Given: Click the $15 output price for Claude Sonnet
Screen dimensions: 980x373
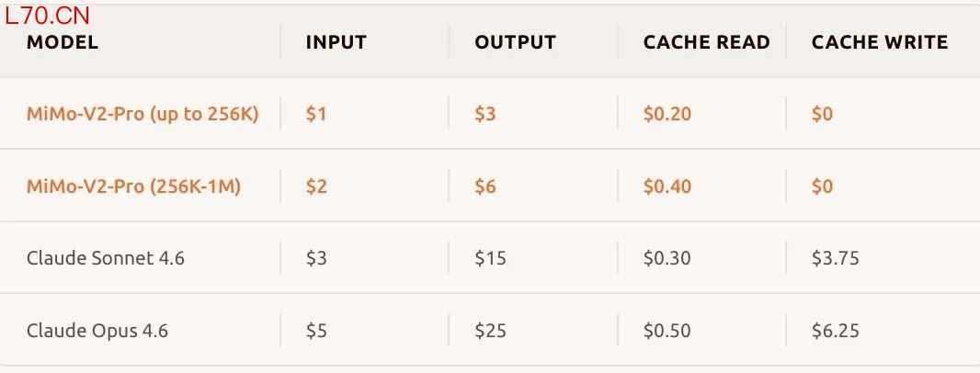Looking at the screenshot, I should point(490,258).
